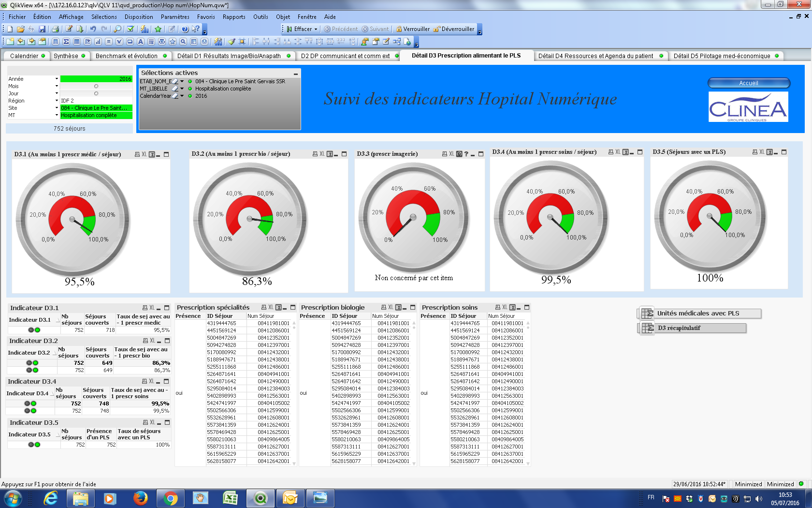This screenshot has width=812, height=508.
Task: Maximize the D3.5 gauge chart
Action: (x=784, y=152)
